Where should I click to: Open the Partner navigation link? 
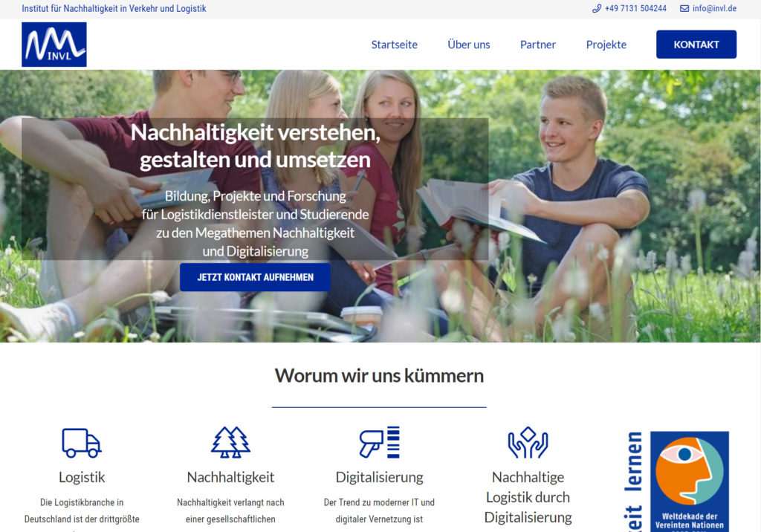[x=538, y=45]
